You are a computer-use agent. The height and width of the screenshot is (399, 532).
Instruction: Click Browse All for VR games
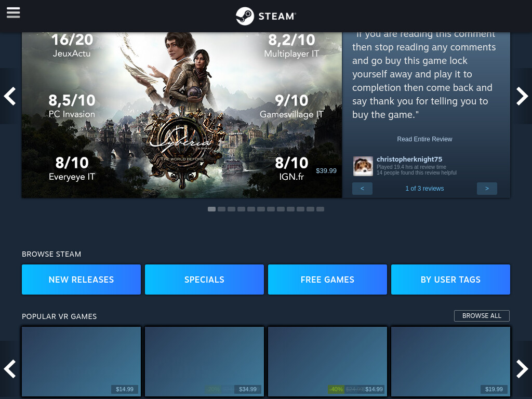pyautogui.click(x=482, y=316)
